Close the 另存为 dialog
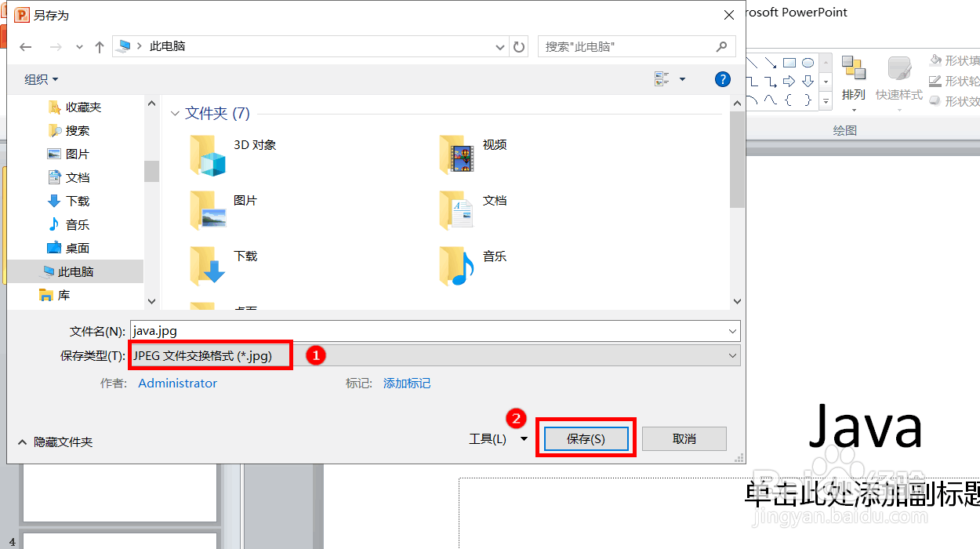This screenshot has height=549, width=980. (729, 14)
